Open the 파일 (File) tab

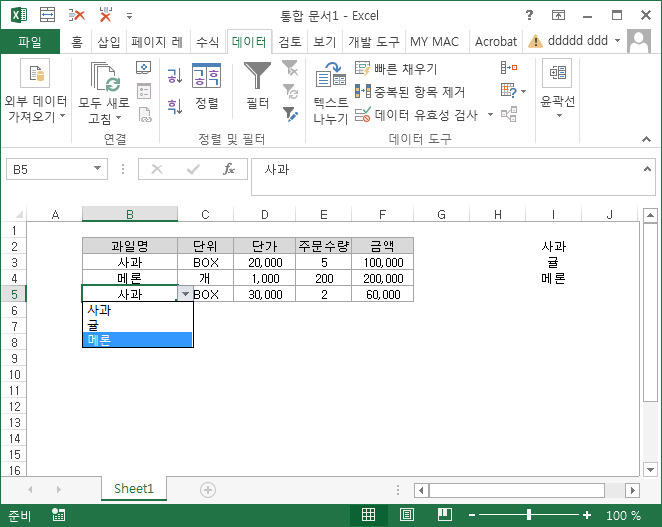tap(30, 41)
